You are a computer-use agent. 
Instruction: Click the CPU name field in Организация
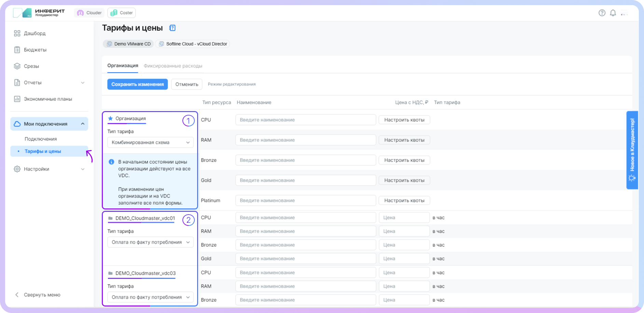point(305,120)
